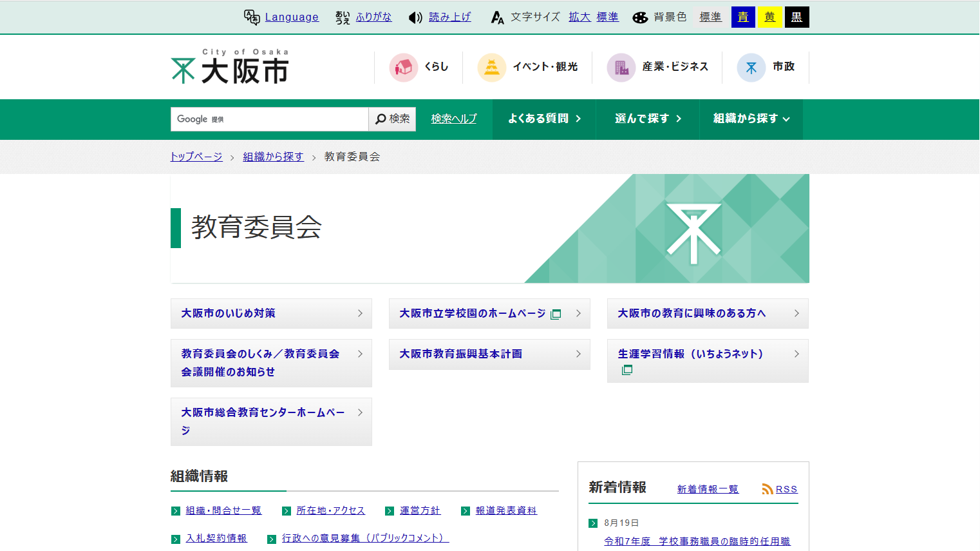Open 大阪市のいじめ対策 link box
This screenshot has height=551, width=980.
pos(271,313)
